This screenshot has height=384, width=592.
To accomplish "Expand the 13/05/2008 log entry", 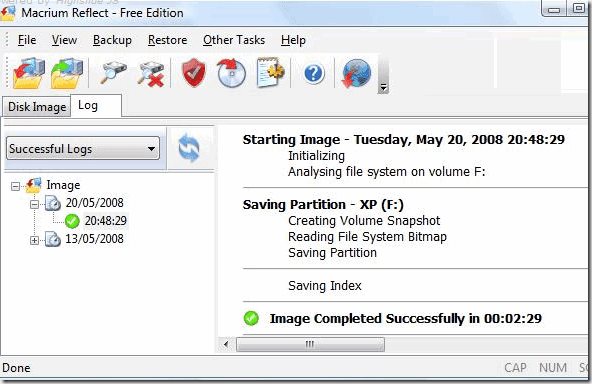I will 34,240.
